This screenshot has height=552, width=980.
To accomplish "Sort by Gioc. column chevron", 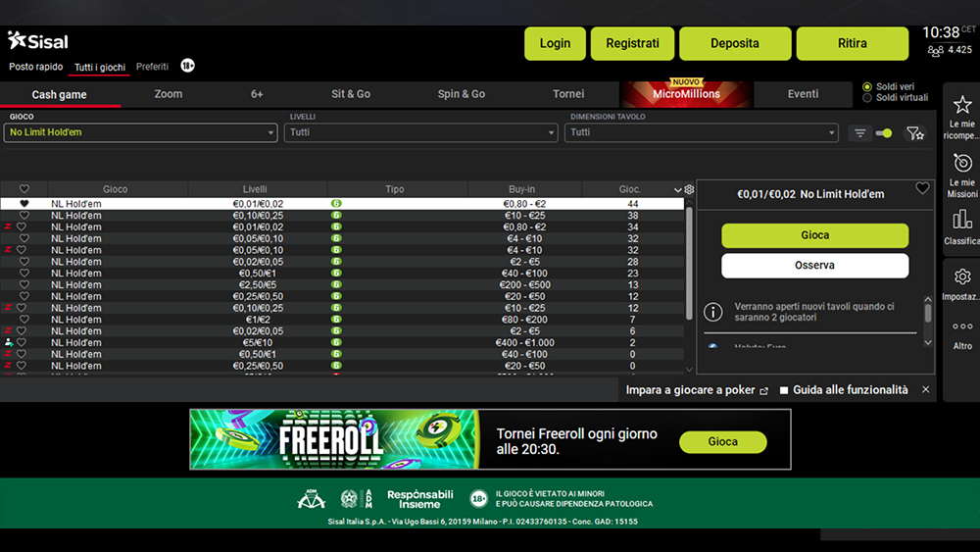I will tap(677, 189).
